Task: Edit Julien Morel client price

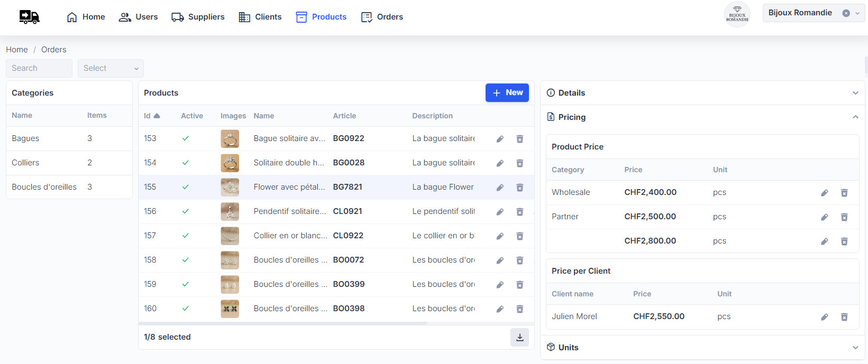Action: (824, 317)
